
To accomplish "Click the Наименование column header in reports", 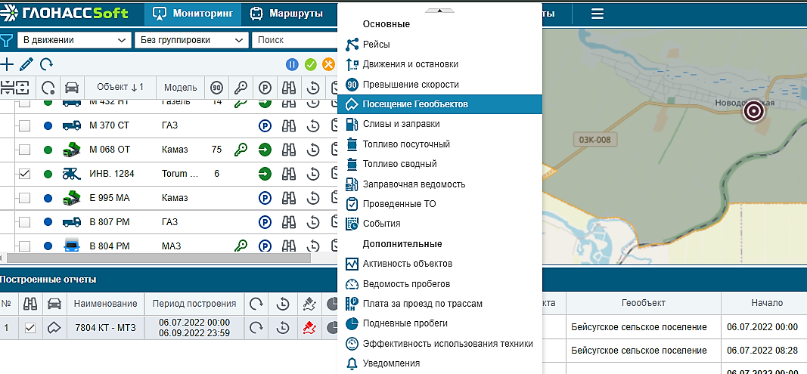I will click(106, 304).
